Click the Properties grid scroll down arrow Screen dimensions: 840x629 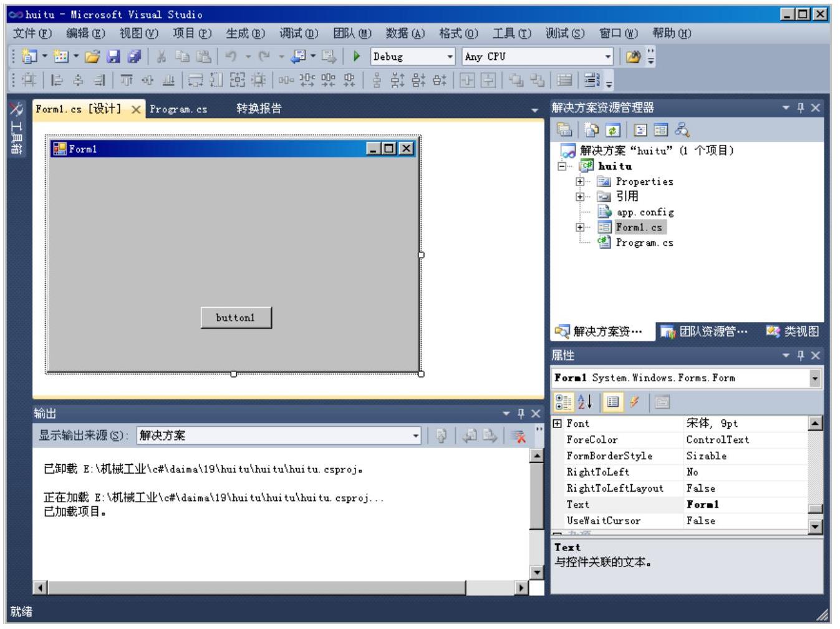pyautogui.click(x=815, y=527)
